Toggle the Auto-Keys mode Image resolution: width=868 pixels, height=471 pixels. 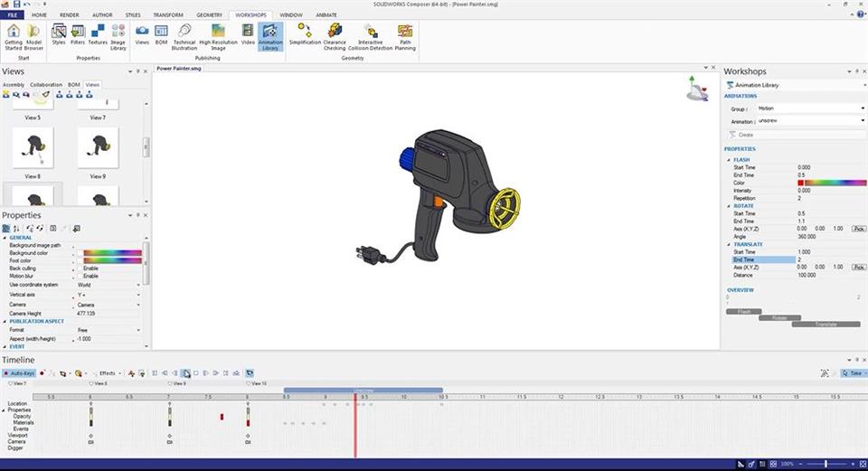pos(19,372)
